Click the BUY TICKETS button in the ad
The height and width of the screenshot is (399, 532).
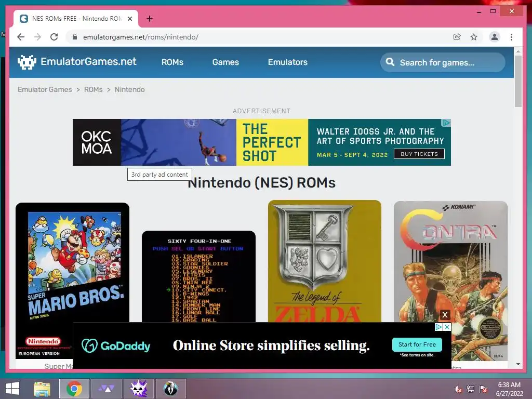click(x=419, y=154)
